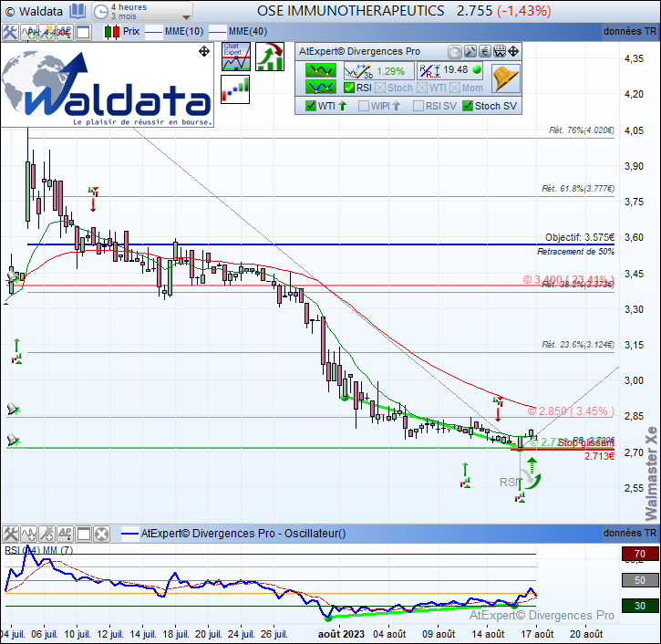Click the red MME(40) legend swatch
Screen dimensions: 661x644
tap(217, 32)
